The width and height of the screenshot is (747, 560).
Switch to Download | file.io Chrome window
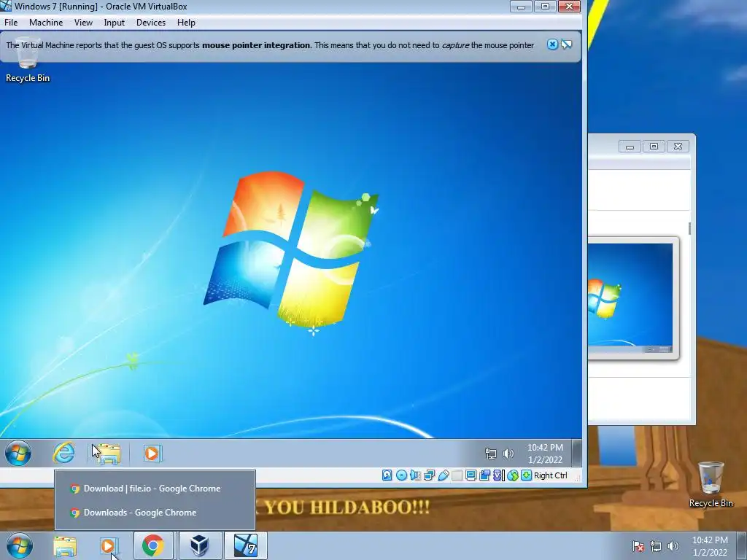tap(155, 488)
